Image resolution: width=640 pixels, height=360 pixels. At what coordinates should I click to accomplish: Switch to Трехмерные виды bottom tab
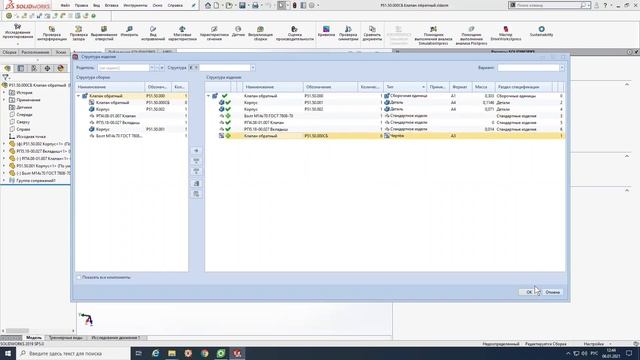tap(65, 338)
